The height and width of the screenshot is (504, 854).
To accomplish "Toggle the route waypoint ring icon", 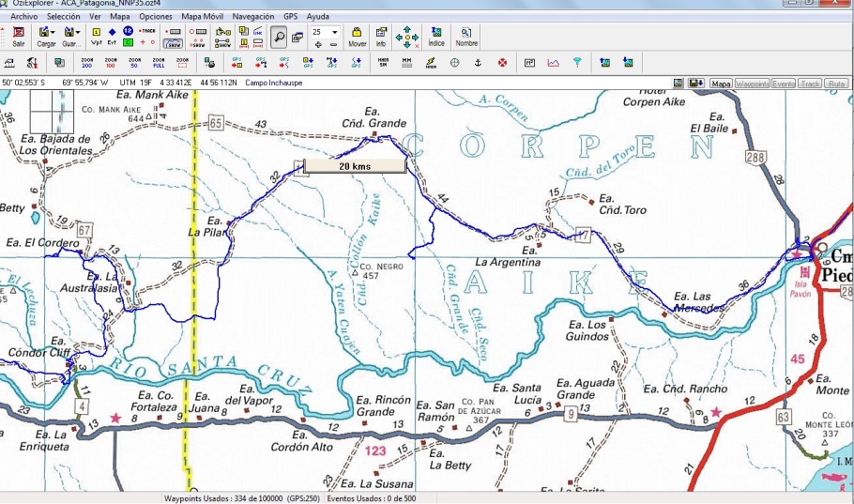I will pyautogui.click(x=198, y=32).
